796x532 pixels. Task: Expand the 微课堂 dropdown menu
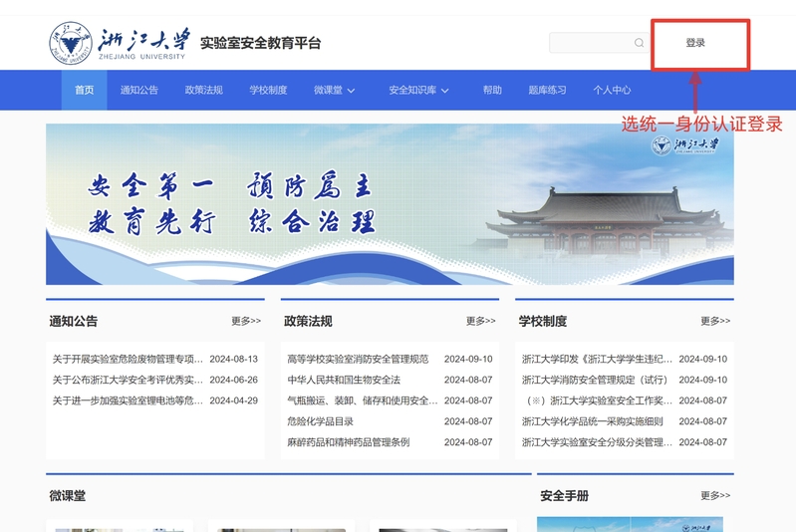click(334, 90)
